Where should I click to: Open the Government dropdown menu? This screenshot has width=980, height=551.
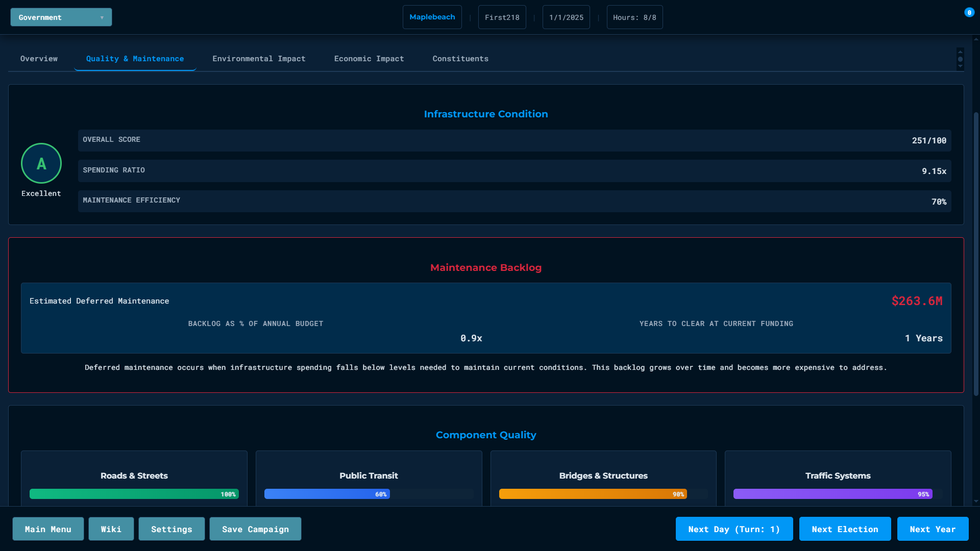point(61,17)
